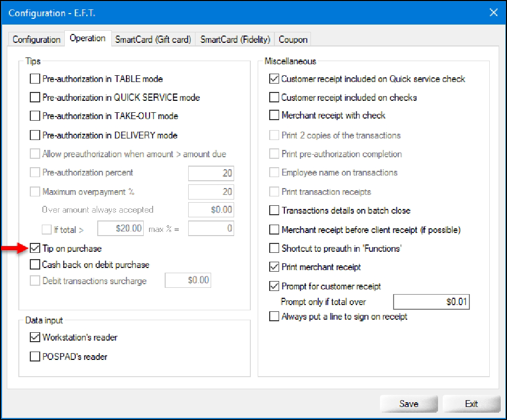Image resolution: width=507 pixels, height=420 pixels.
Task: Check Transactions details on batch close
Action: (274, 211)
